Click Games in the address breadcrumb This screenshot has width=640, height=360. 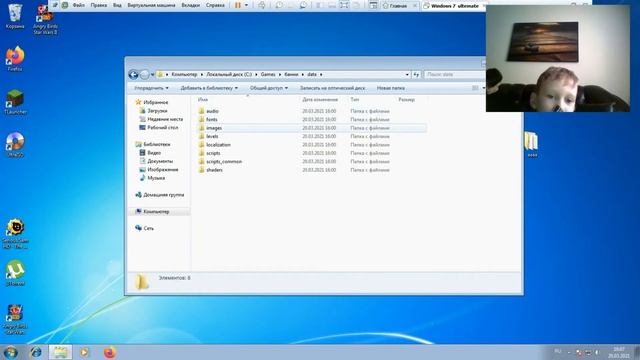click(x=268, y=75)
